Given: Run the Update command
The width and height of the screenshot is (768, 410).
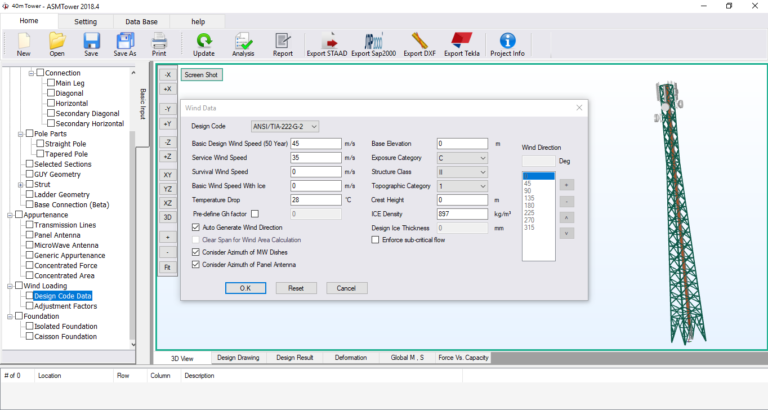Looking at the screenshot, I should point(204,45).
